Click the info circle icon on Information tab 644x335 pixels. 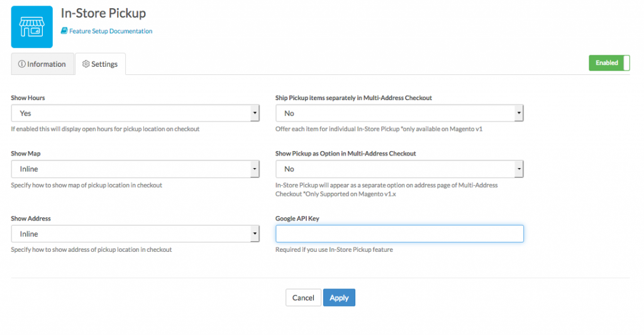coord(22,64)
